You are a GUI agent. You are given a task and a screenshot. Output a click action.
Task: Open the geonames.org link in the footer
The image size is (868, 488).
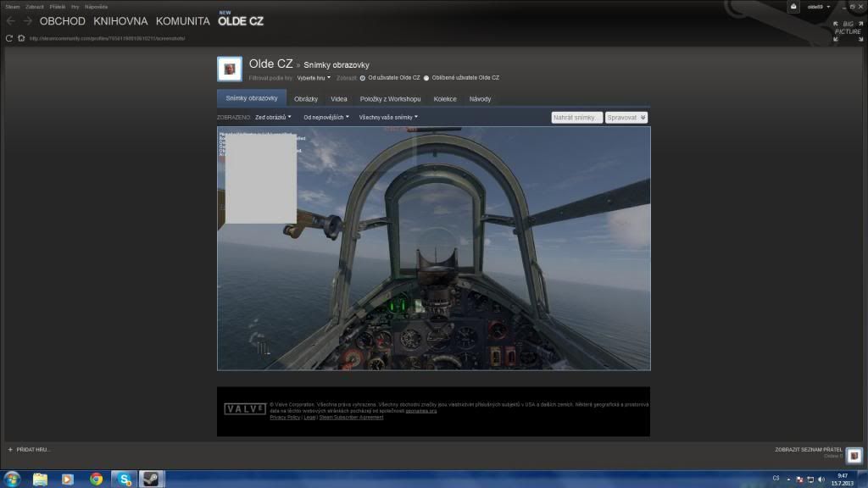420,411
